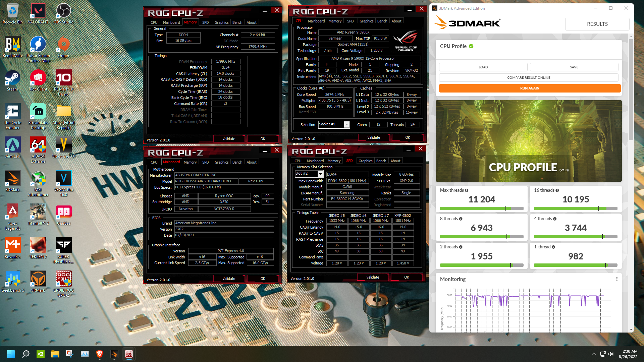Click the info icon beside Max threads
This screenshot has height=362, width=644.
467,190
